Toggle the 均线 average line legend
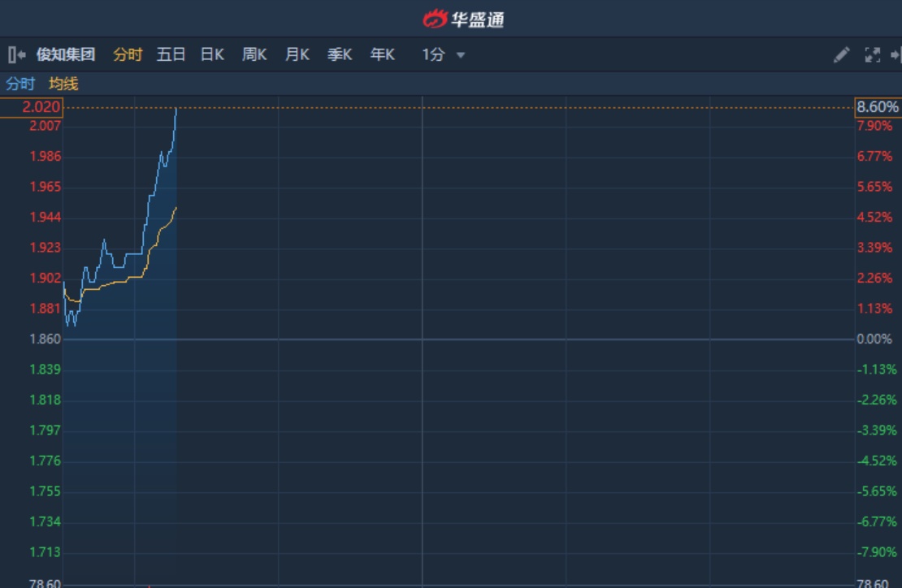This screenshot has width=902, height=588. [63, 84]
